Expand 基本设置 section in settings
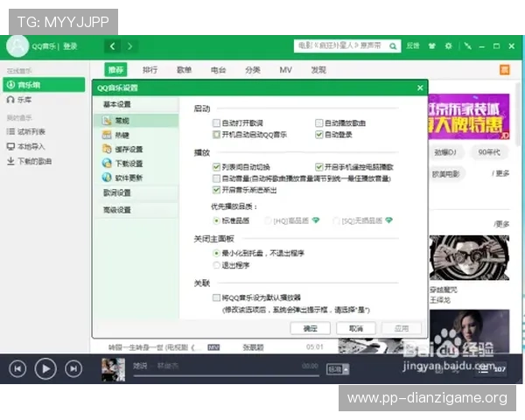Image resolution: width=525 pixels, height=420 pixels. point(136,104)
